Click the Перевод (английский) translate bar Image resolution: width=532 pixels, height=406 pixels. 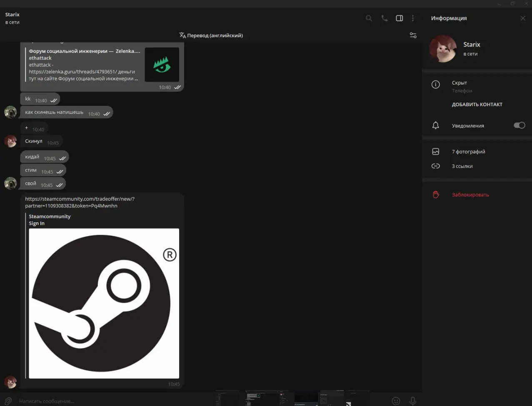[x=211, y=35]
